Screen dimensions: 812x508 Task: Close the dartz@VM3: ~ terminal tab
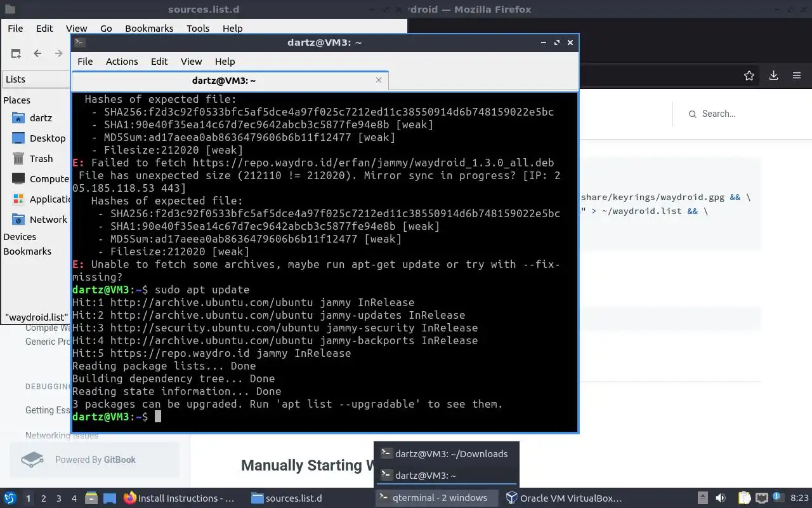click(379, 80)
